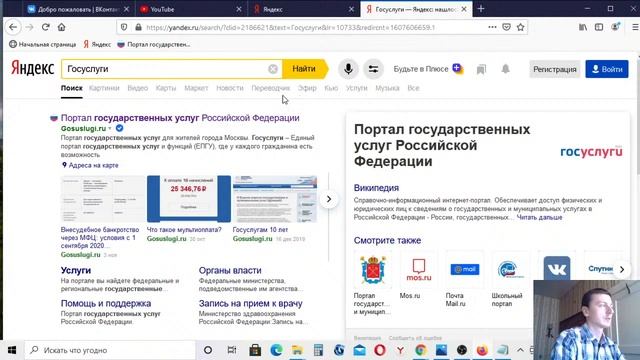Click Будьте в Плюсе promo link
The height and width of the screenshot is (360, 640).
pyautogui.click(x=428, y=69)
